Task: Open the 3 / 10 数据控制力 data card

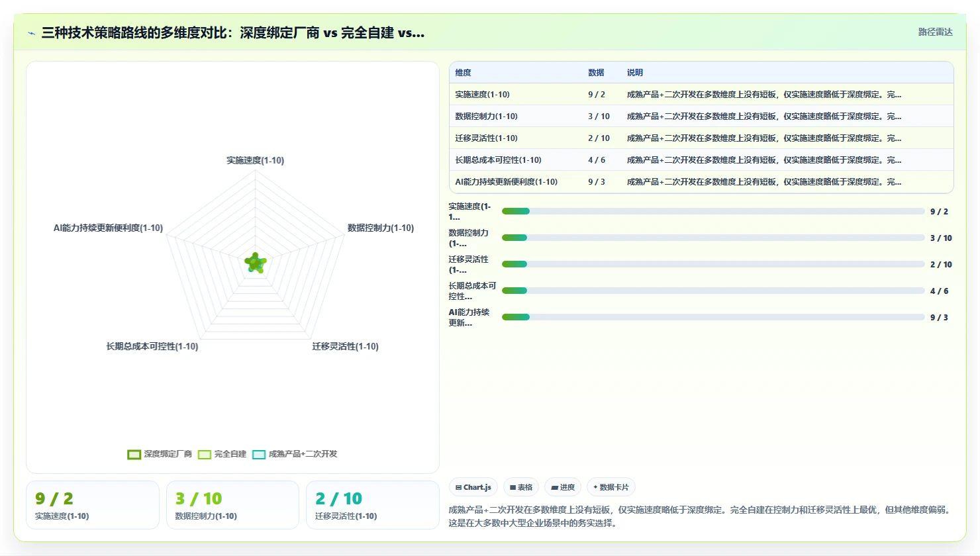Action: coord(232,505)
